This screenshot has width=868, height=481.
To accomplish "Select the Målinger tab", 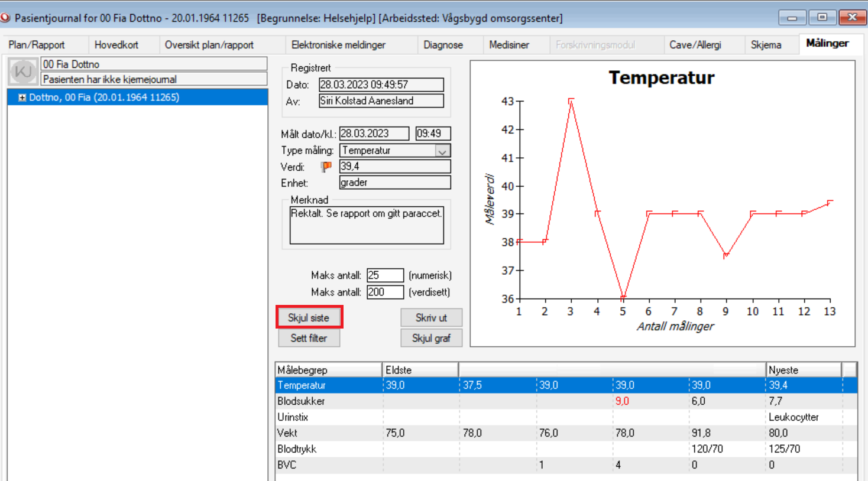I will click(x=827, y=43).
